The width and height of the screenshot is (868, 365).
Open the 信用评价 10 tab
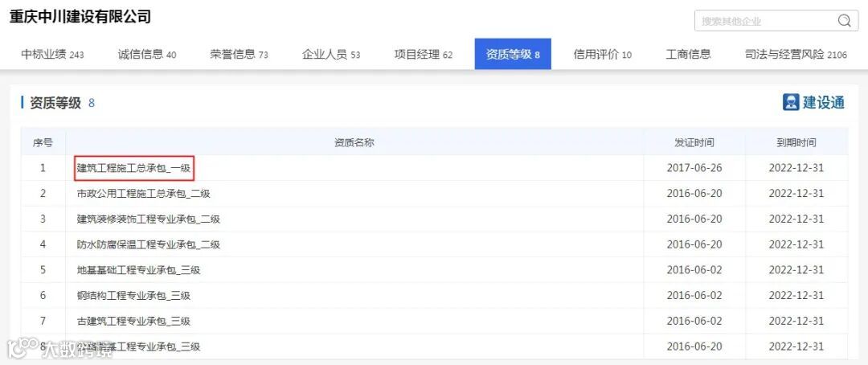tap(602, 55)
